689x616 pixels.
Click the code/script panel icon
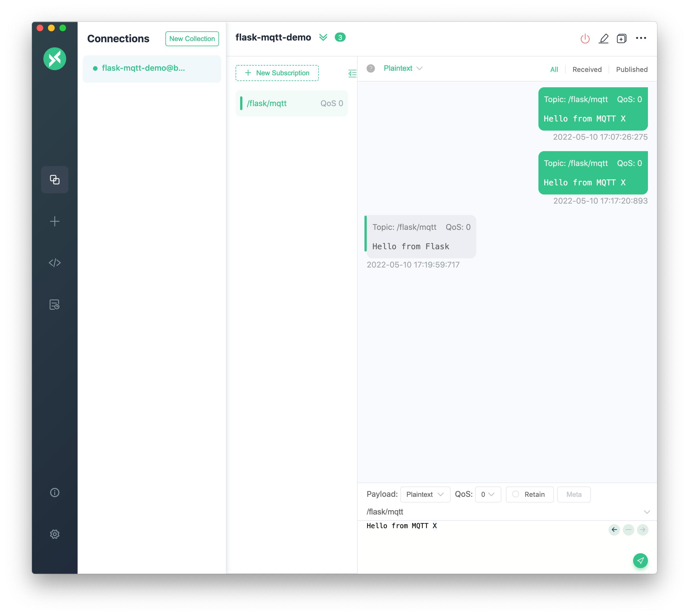click(x=54, y=262)
